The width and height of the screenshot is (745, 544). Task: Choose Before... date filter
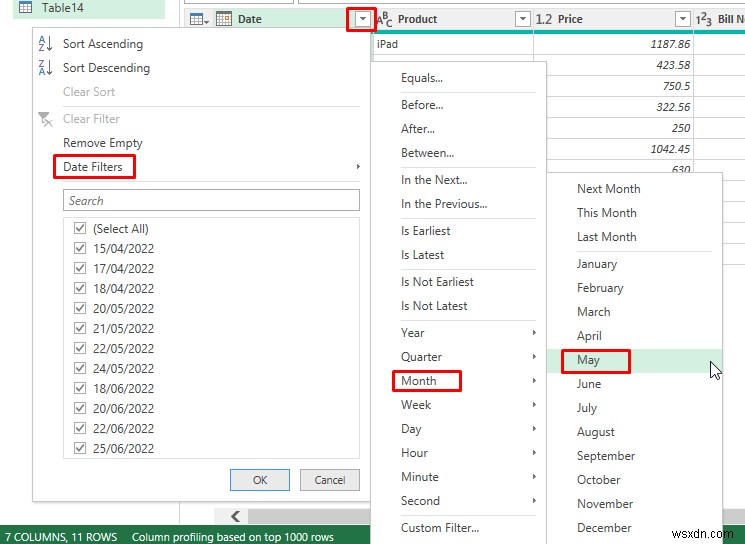point(422,105)
